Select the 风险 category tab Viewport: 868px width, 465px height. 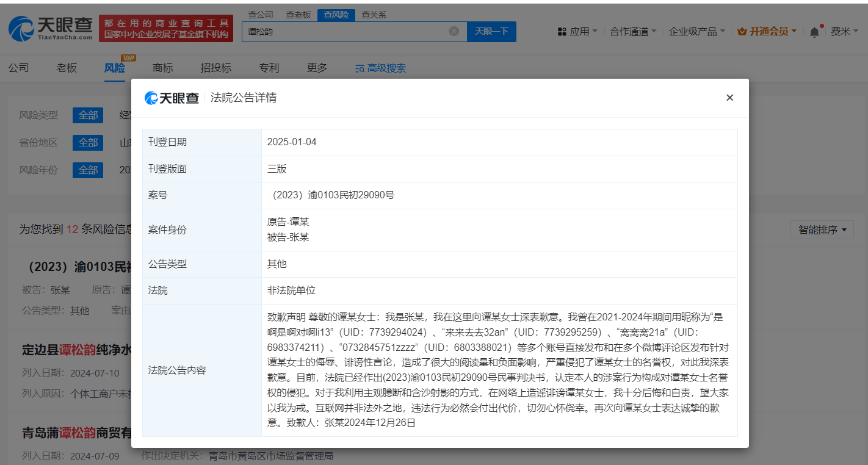(115, 68)
